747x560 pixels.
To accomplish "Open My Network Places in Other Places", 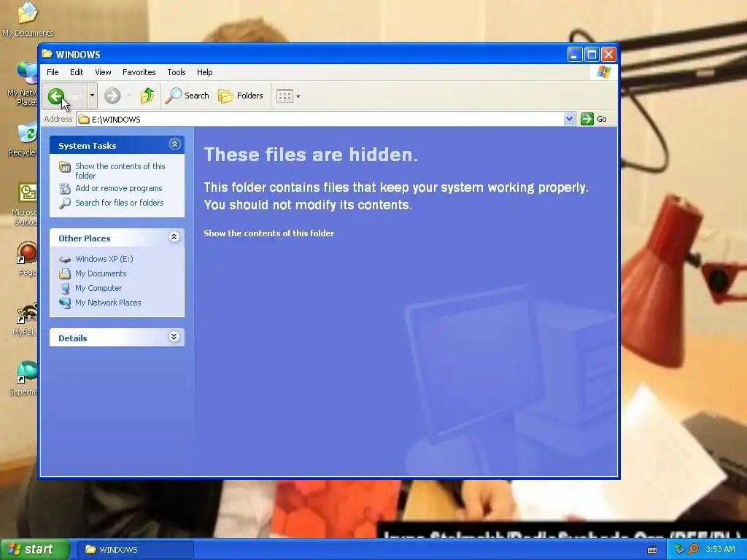I will 108,303.
